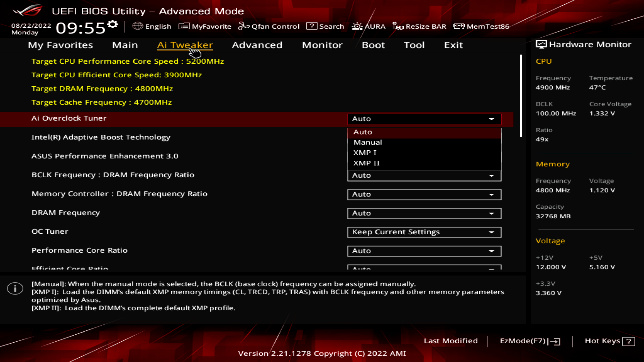Expand DRAM Frequency dropdown
The width and height of the screenshot is (644, 362).
click(424, 213)
